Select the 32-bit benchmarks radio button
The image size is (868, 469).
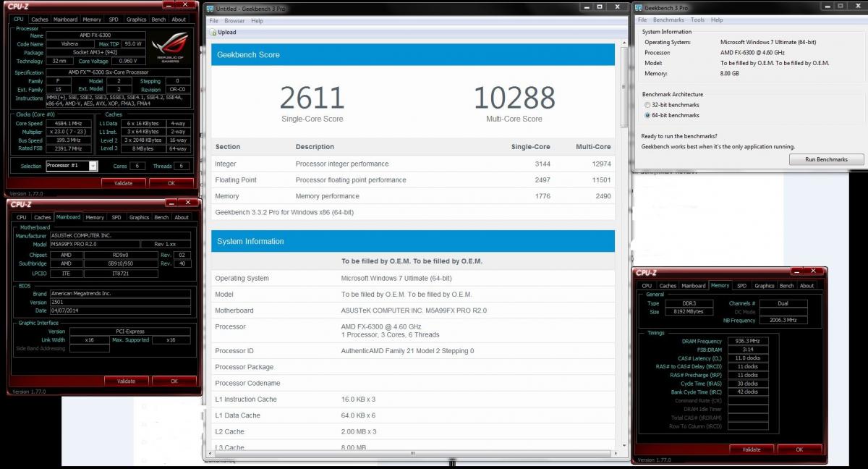point(647,105)
